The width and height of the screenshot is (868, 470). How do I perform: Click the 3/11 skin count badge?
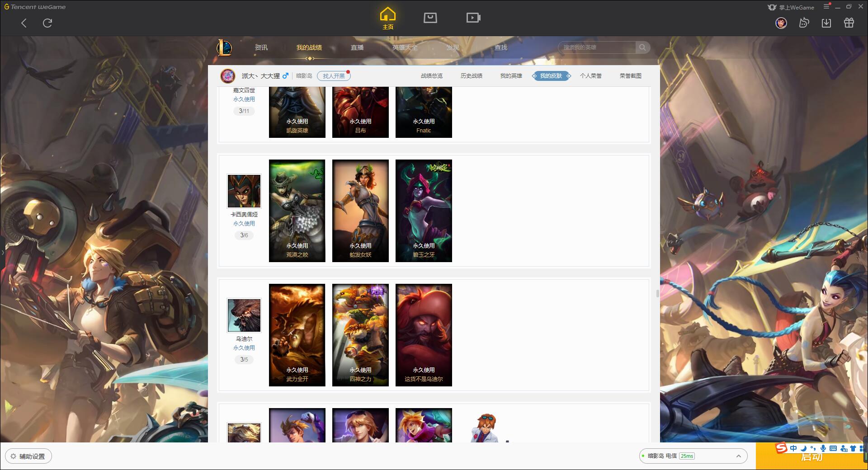coord(244,111)
